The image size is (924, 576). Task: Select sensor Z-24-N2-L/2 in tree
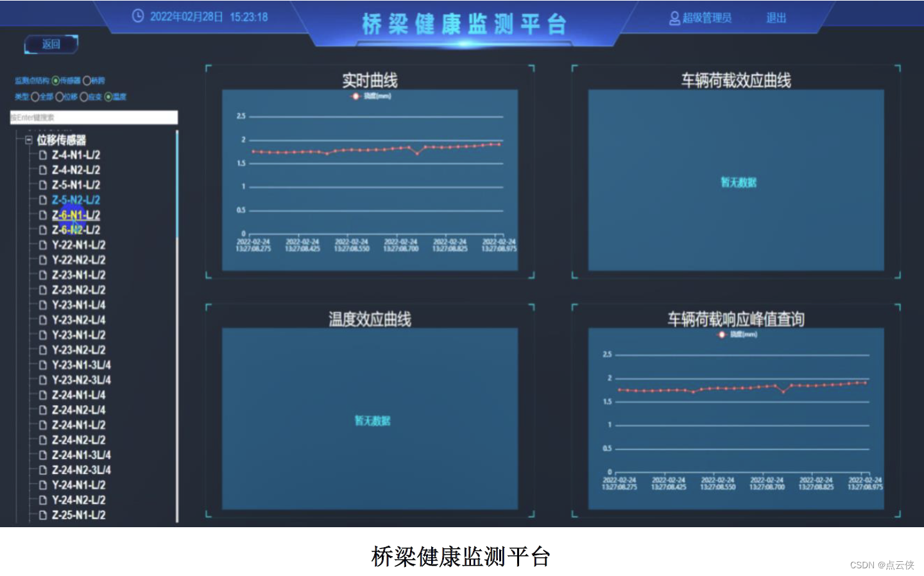coord(78,440)
